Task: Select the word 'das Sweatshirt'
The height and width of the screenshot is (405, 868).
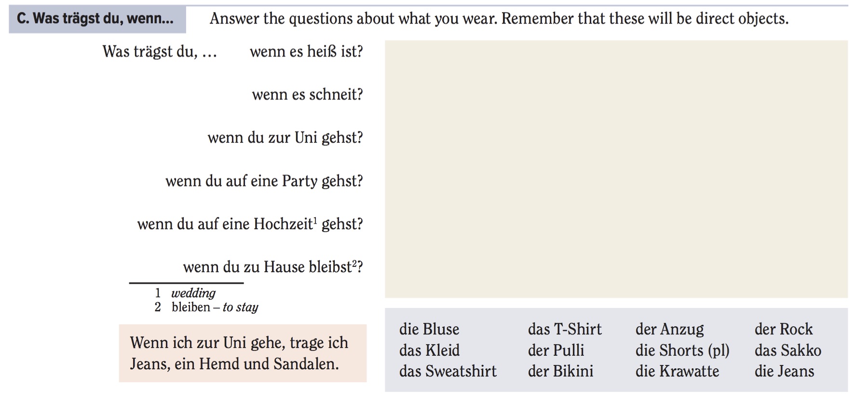Action: 448,371
